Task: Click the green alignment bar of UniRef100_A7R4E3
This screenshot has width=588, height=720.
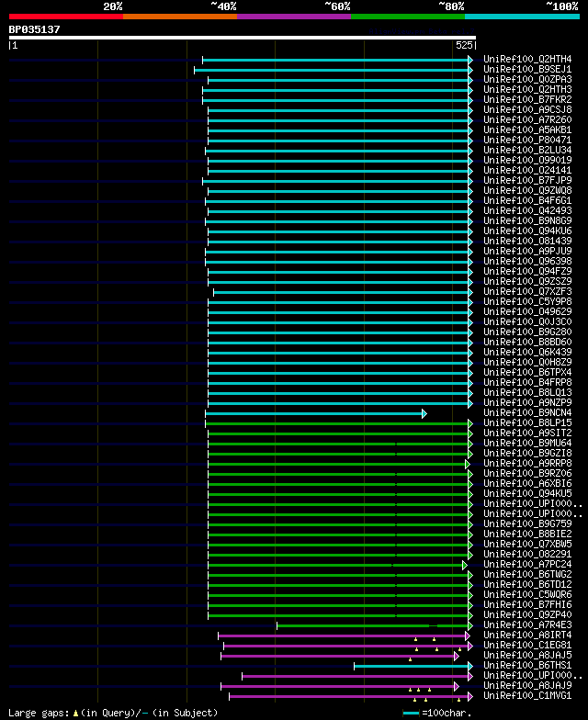Action: pos(373,626)
